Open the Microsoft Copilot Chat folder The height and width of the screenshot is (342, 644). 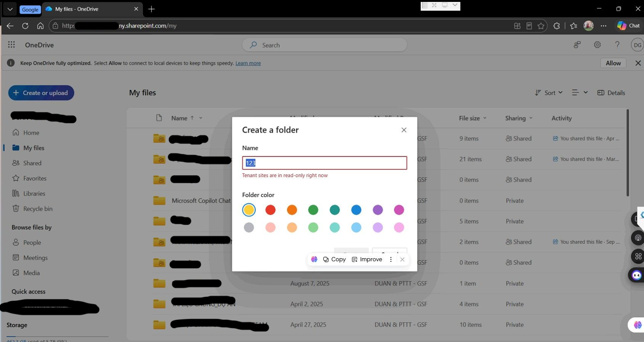pos(201,201)
